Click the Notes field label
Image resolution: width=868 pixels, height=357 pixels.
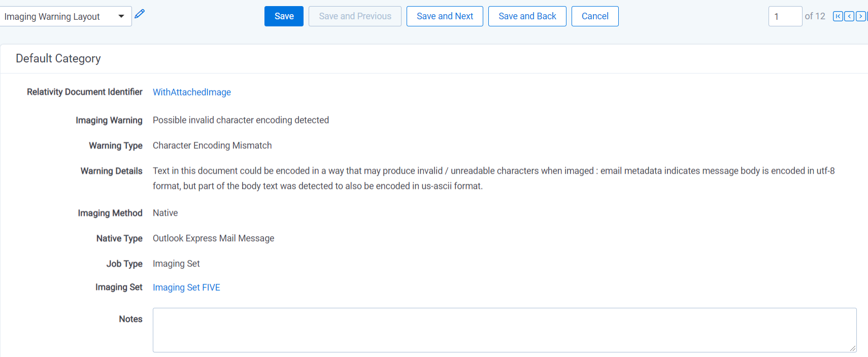coord(130,319)
